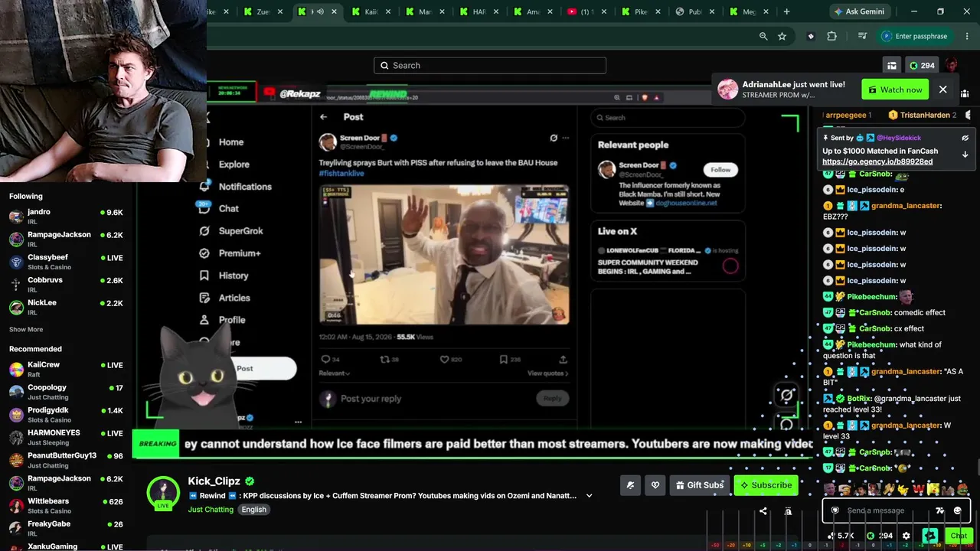The width and height of the screenshot is (980, 551).
Task: Open the Kick points balance showing 294
Action: [923, 66]
